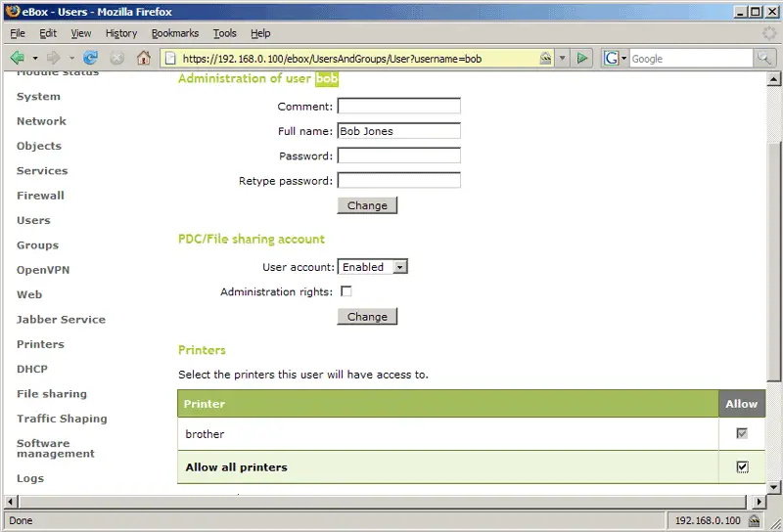Screen dimensions: 783x532
Task: Open the DHCP sidebar link
Action: point(32,369)
